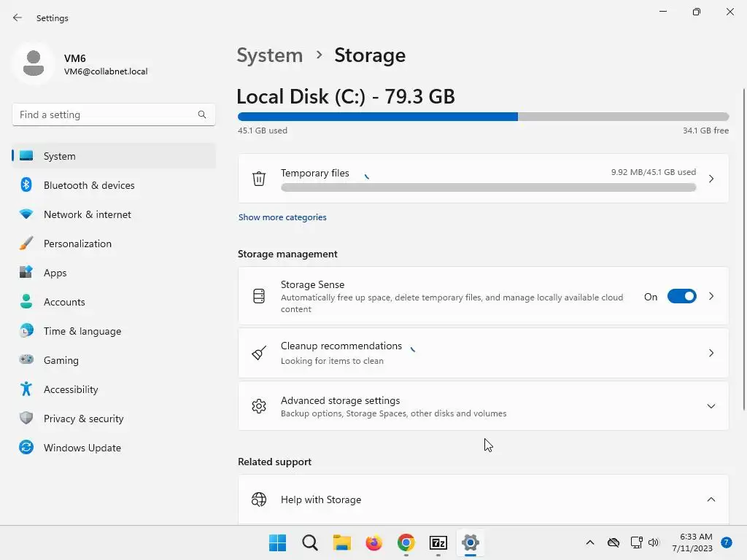Click the back arrow in Settings
The height and width of the screenshot is (560, 747).
pos(18,17)
